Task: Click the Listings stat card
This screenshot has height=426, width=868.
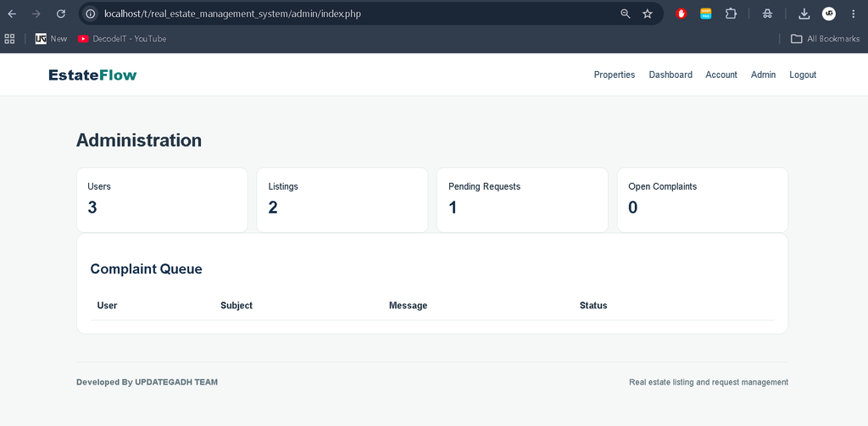Action: [342, 200]
